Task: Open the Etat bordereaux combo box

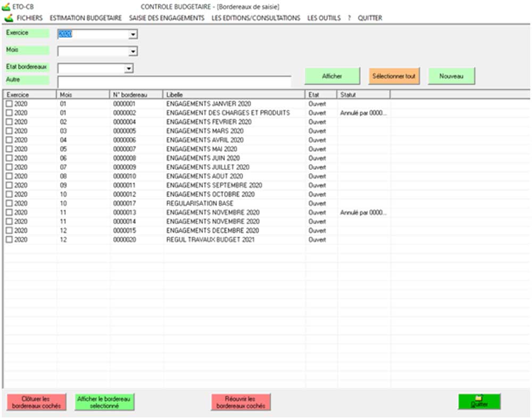Action: point(128,69)
